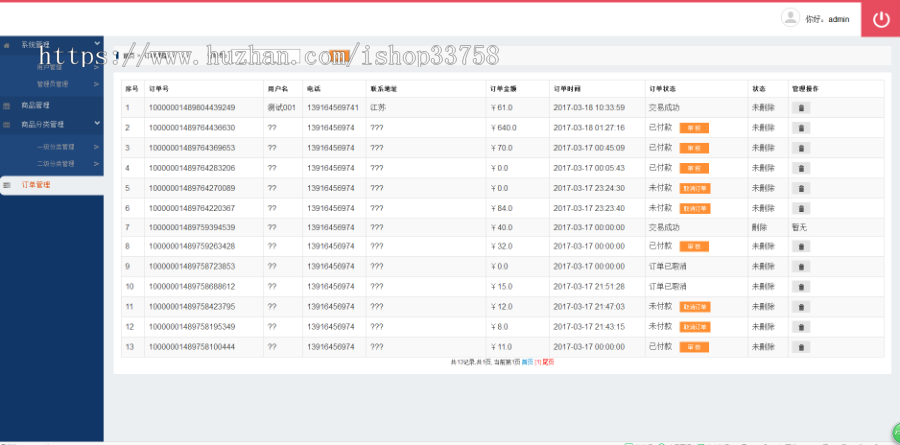900x445 pixels.
Task: Click trash icon for order row 4
Action: [801, 168]
